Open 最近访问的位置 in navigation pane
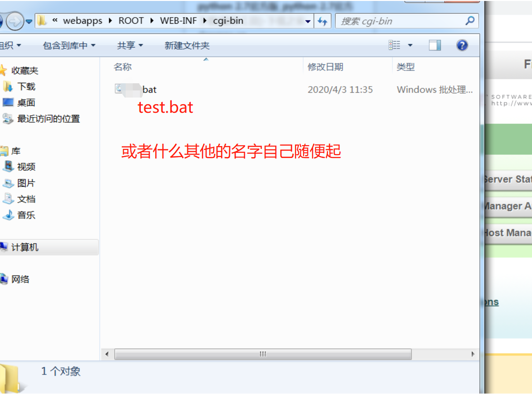Screen dimensions: 532x394 tap(49, 119)
